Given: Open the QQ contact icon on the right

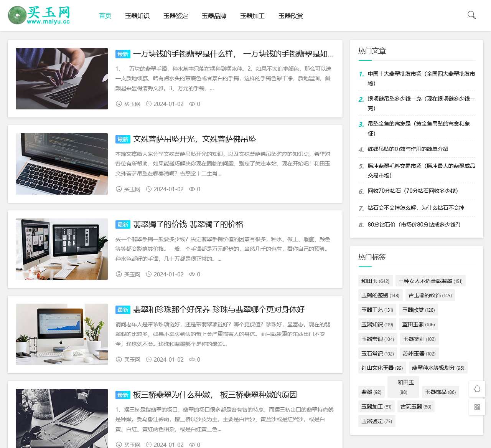Looking at the screenshot, I should [x=477, y=389].
